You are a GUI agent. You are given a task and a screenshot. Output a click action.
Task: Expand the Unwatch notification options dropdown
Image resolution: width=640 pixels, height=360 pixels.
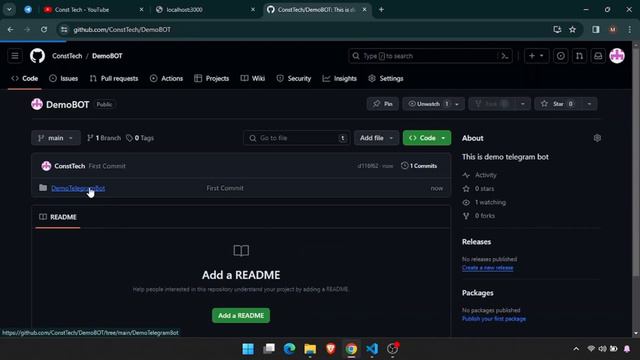(457, 104)
